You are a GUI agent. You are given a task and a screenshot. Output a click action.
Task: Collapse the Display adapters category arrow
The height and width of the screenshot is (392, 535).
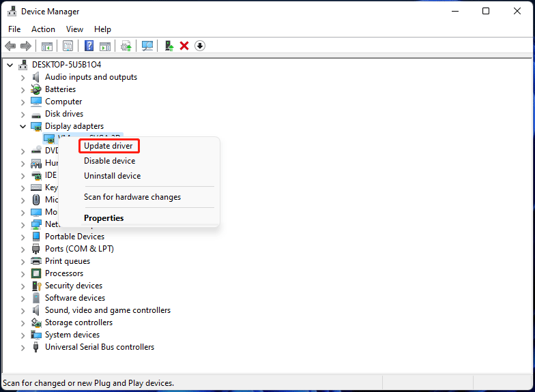click(23, 127)
